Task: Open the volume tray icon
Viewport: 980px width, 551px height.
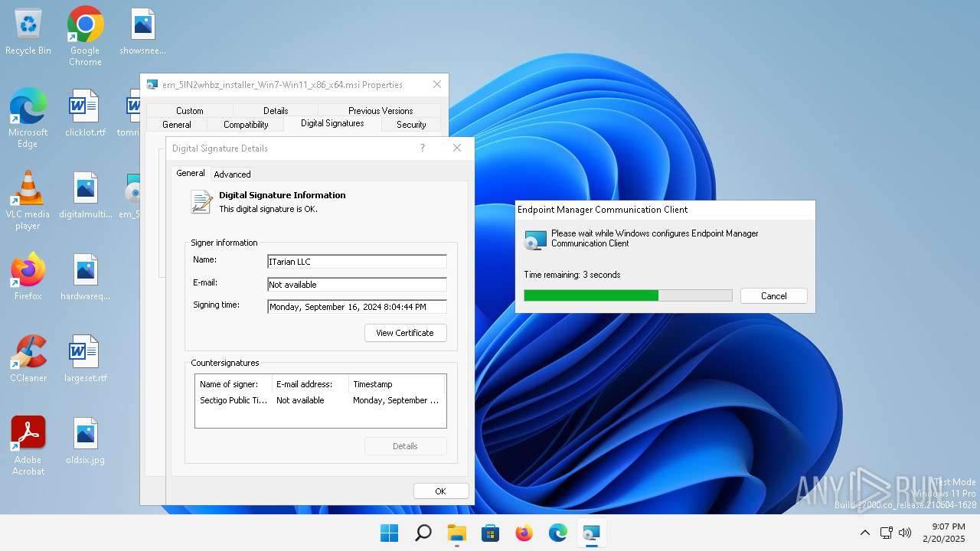Action: click(x=905, y=533)
